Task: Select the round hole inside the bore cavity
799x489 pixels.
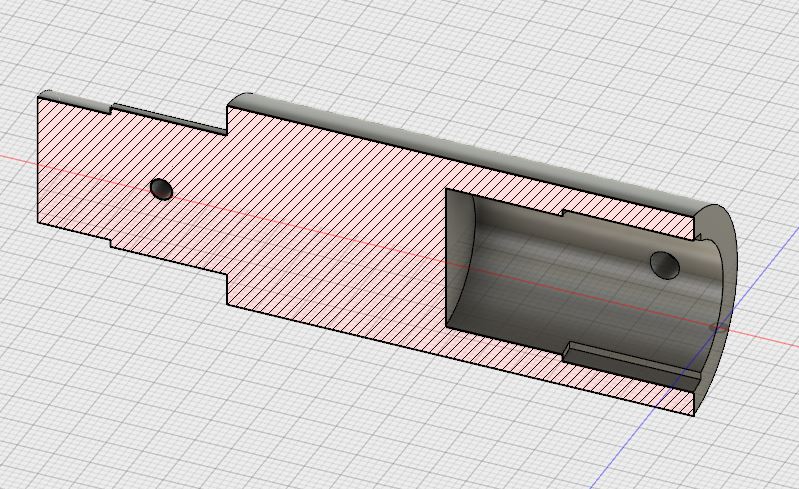Action: pos(665,265)
